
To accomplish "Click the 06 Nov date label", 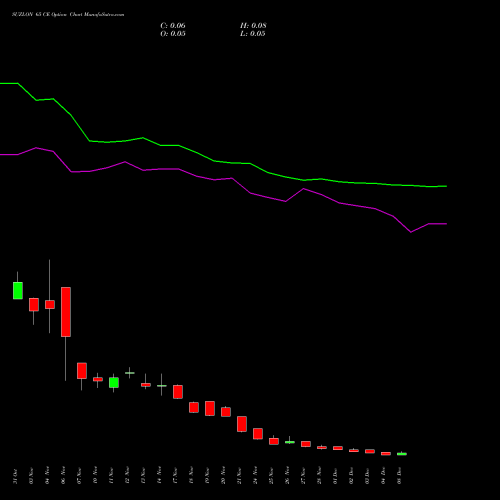I will (x=64, y=476).
